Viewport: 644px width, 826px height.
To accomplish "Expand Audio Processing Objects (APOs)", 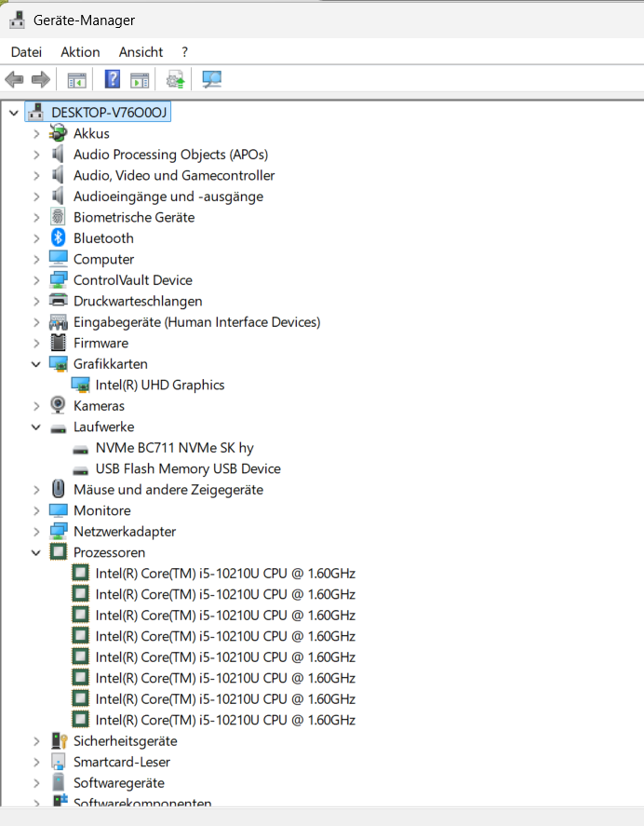I will [x=36, y=155].
